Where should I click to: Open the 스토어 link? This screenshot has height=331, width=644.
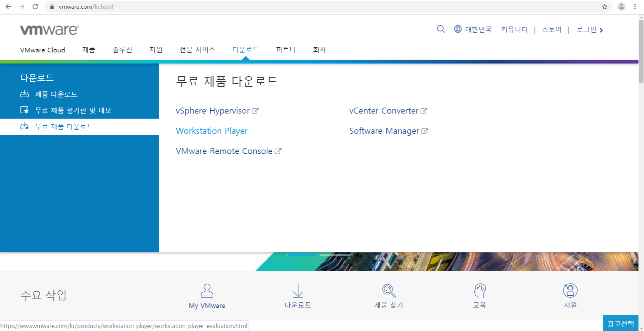point(552,30)
